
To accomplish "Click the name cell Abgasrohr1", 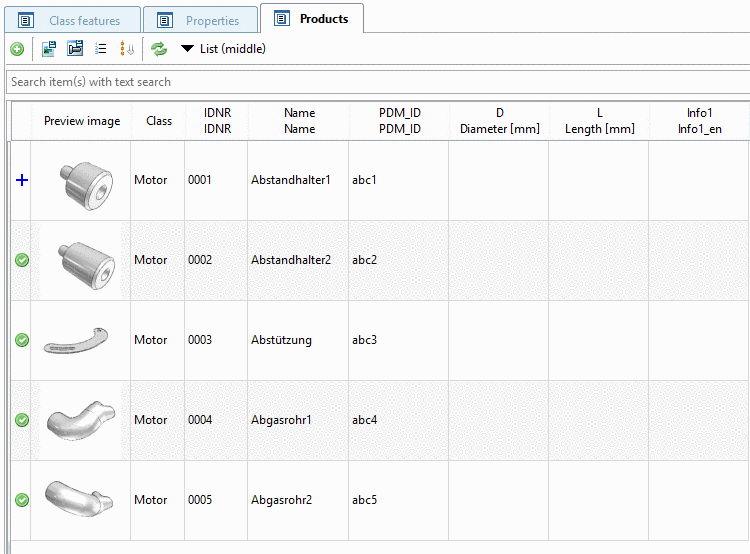I will click(298, 420).
